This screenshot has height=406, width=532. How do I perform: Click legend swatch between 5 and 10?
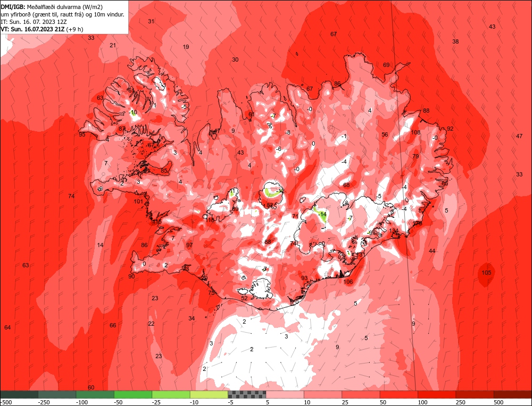tap(285, 394)
